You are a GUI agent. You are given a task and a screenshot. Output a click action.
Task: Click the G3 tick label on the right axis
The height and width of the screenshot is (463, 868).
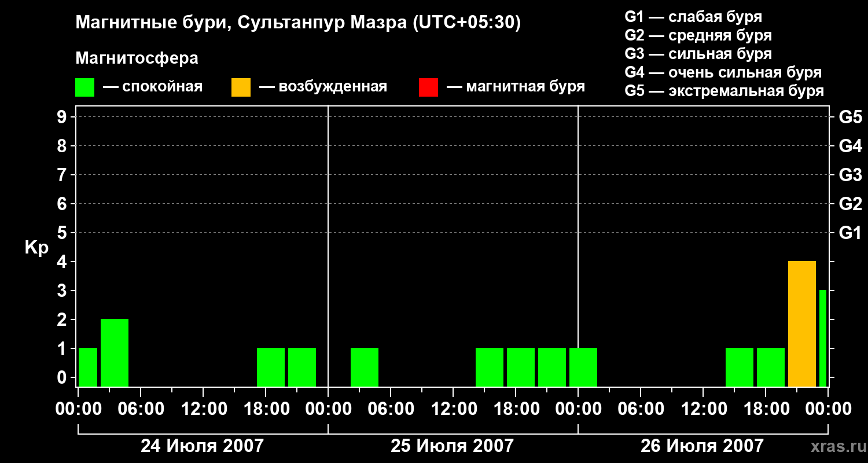click(x=850, y=175)
